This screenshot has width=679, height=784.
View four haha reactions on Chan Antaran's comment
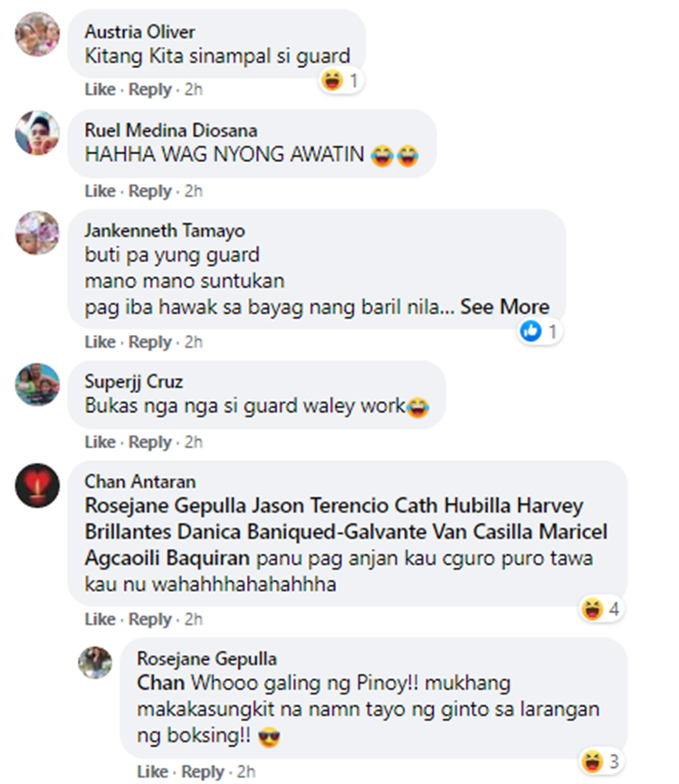coord(601,608)
